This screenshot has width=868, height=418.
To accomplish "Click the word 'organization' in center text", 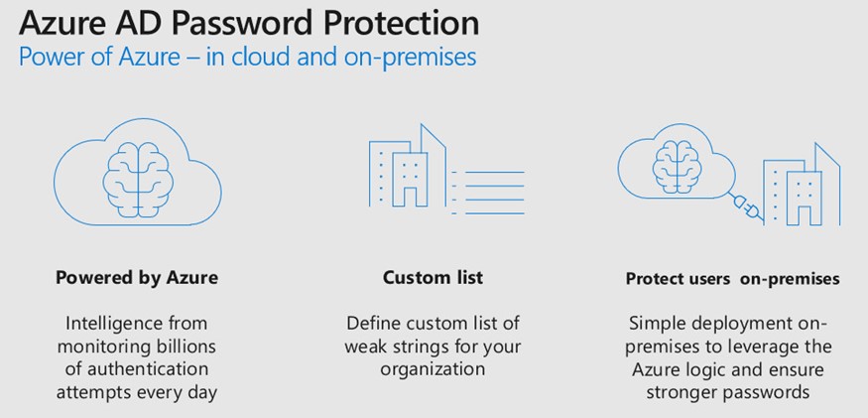I will (433, 369).
